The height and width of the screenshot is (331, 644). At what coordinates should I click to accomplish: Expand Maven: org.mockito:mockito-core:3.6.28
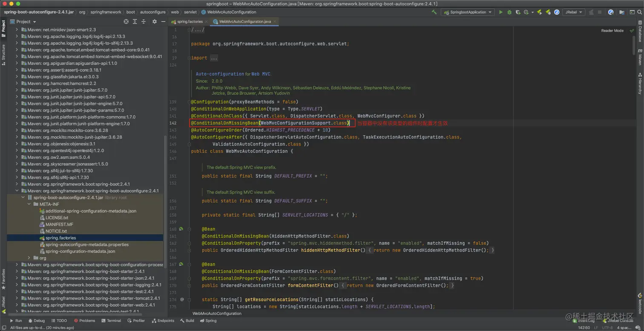(x=17, y=131)
